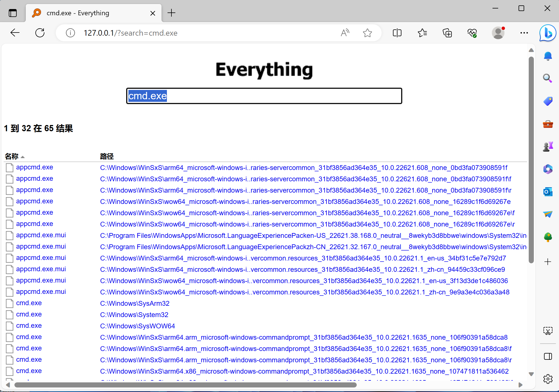Open the Outlook sidebar icon
This screenshot has width=559, height=392.
548,192
